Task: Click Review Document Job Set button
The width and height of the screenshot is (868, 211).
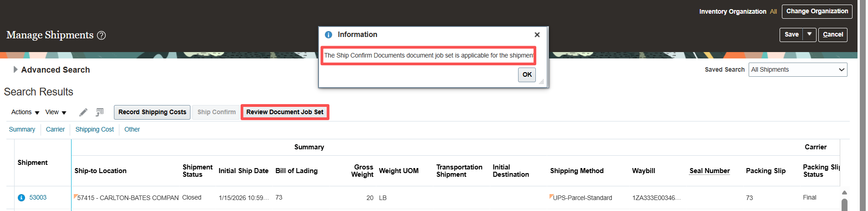Action: click(285, 112)
